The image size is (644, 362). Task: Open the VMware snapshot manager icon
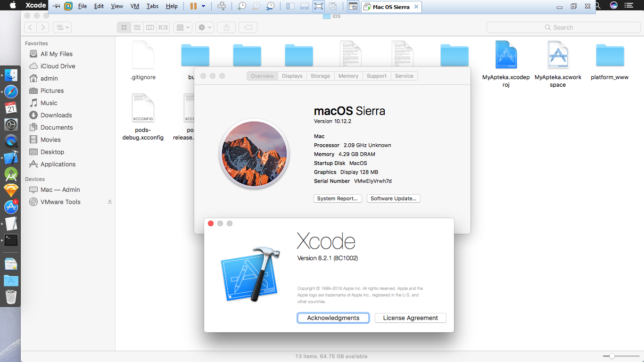pos(270,6)
